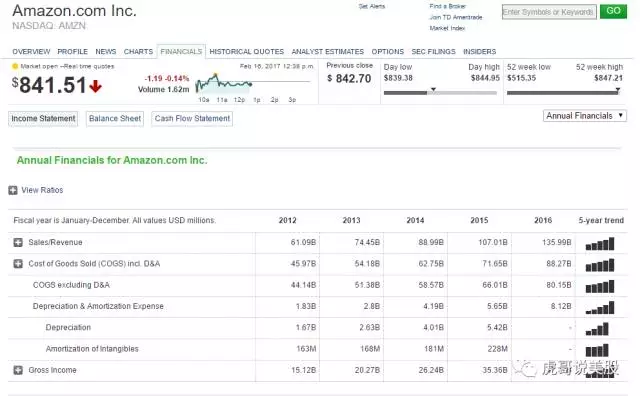This screenshot has height=396, width=640.
Task: Open the Annual Financials dropdown
Action: (584, 116)
